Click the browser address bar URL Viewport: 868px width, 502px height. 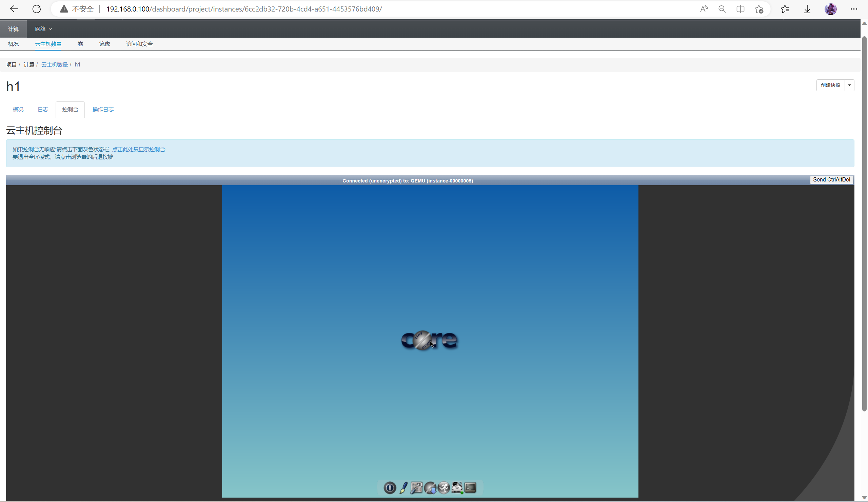click(x=244, y=9)
